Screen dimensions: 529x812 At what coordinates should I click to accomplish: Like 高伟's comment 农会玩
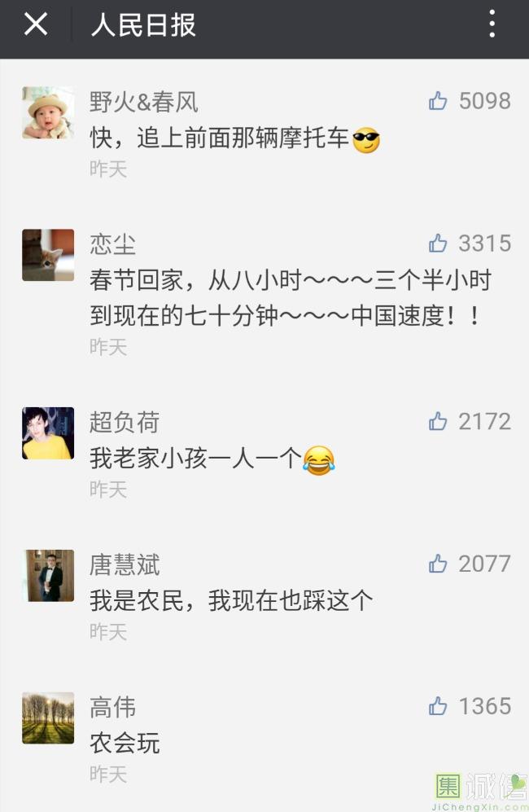click(438, 706)
